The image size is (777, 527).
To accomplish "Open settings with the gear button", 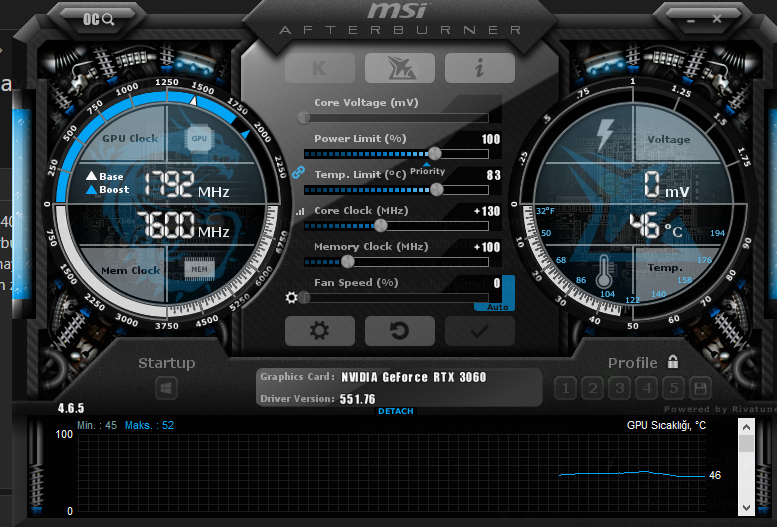I will coord(320,331).
